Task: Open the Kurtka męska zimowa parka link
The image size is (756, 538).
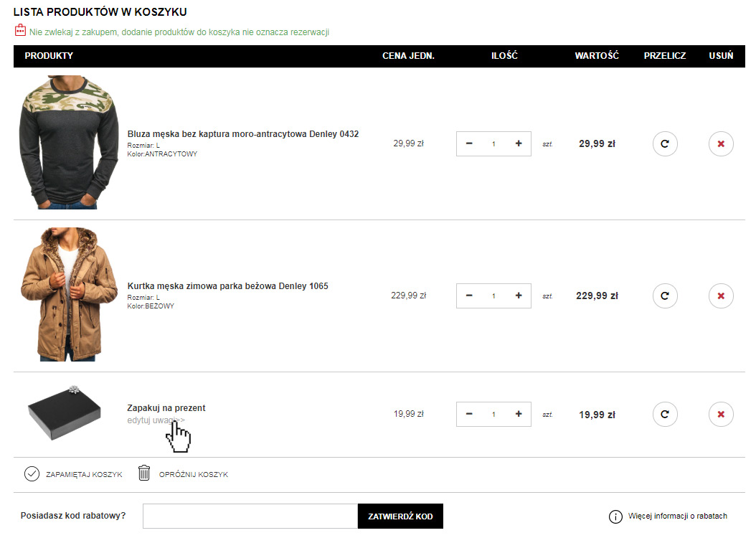Action: tap(227, 286)
